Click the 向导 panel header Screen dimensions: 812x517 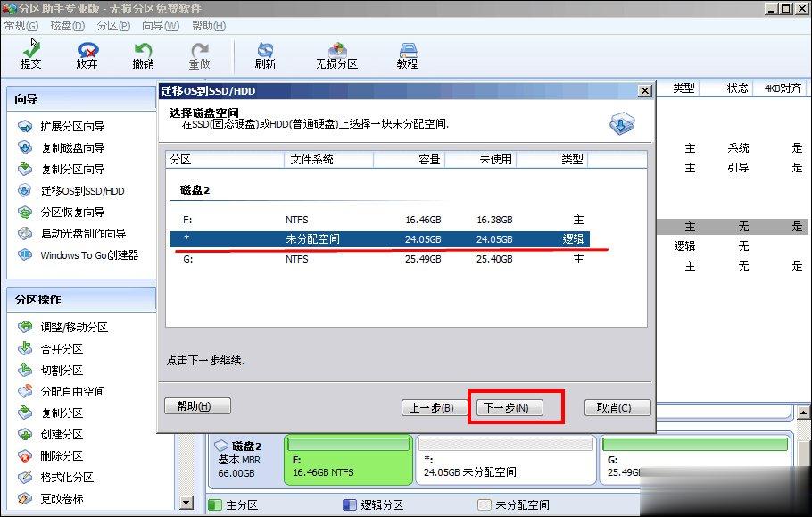81,98
